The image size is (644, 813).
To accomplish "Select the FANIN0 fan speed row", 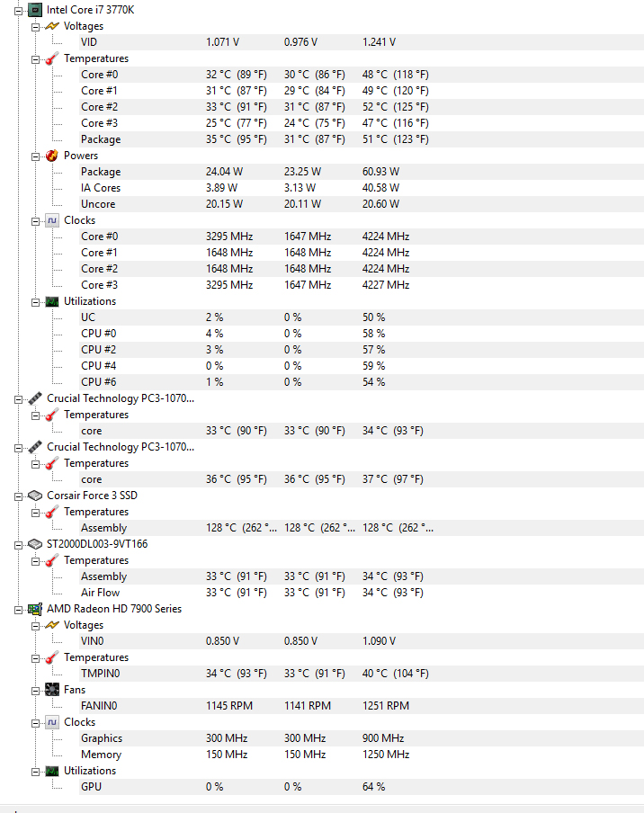I will coord(100,706).
